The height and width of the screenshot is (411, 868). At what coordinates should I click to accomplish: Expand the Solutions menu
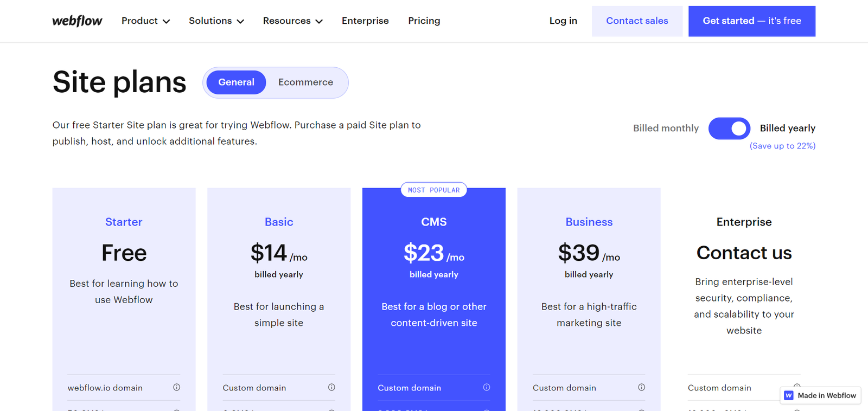216,21
